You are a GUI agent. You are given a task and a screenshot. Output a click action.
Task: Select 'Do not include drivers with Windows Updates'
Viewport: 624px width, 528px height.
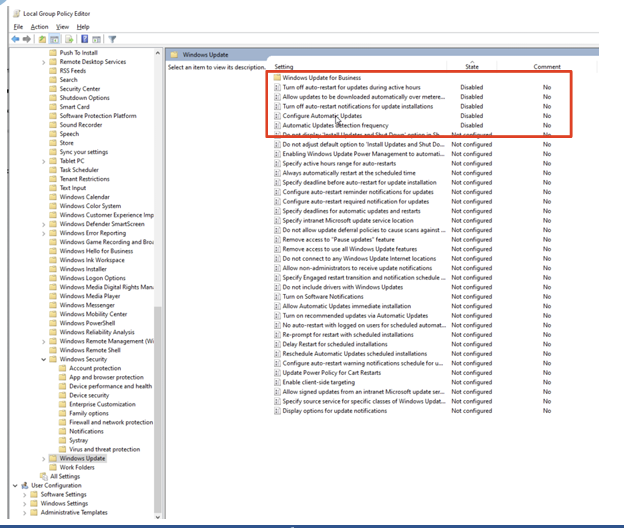click(343, 287)
